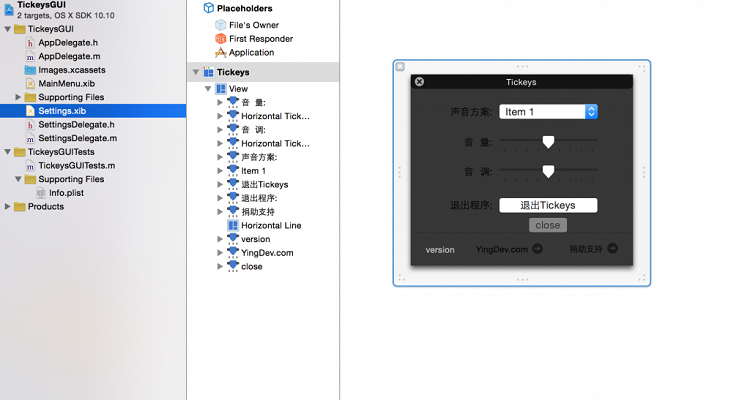Expand the 声音方案: outline item
Viewport: 750px width, 400px height.
pos(220,157)
